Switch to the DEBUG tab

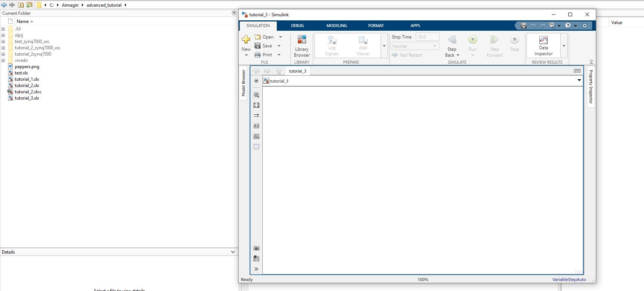[x=298, y=26]
